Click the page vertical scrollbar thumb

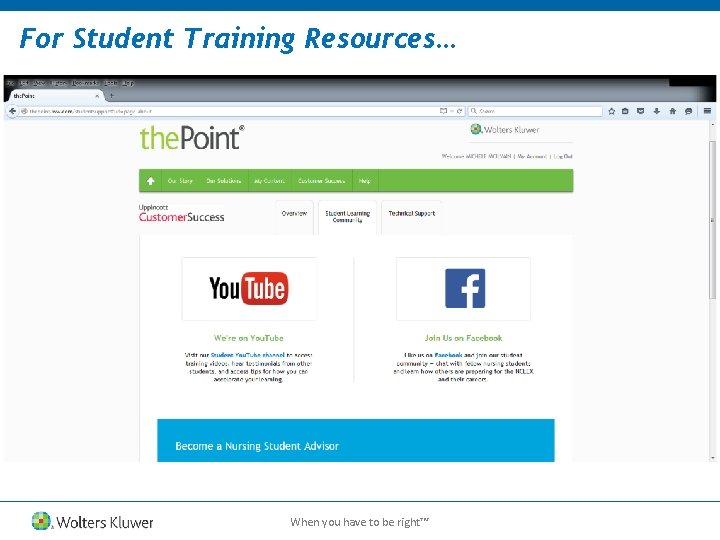coord(713,219)
